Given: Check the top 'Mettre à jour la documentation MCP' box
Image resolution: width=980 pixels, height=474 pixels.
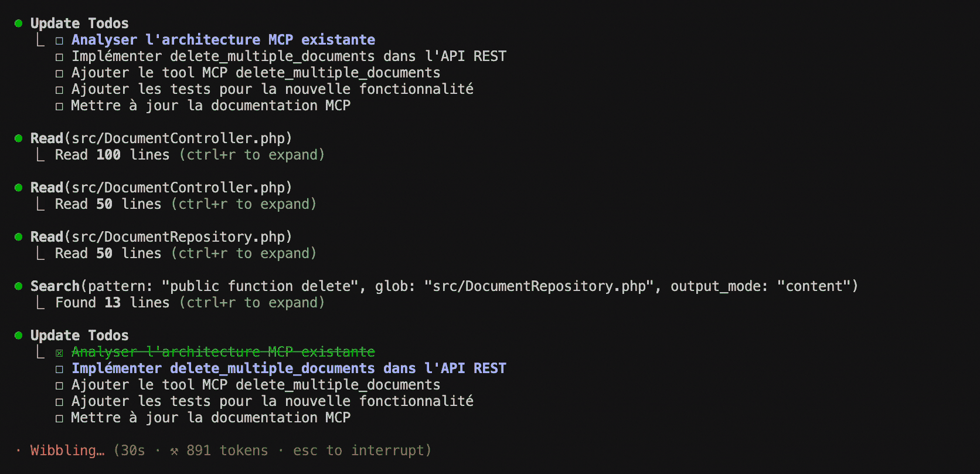Looking at the screenshot, I should 59,106.
